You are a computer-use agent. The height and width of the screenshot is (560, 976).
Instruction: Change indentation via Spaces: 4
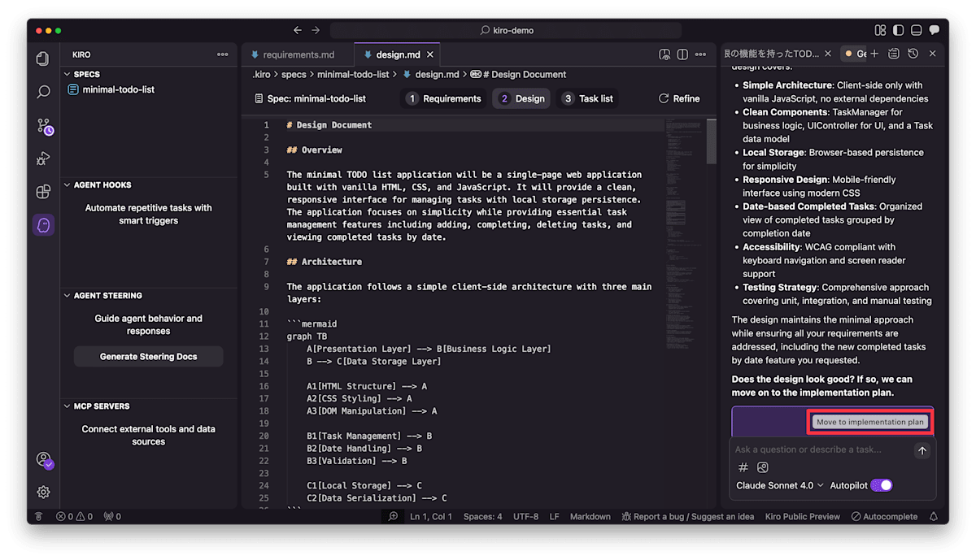pyautogui.click(x=482, y=516)
